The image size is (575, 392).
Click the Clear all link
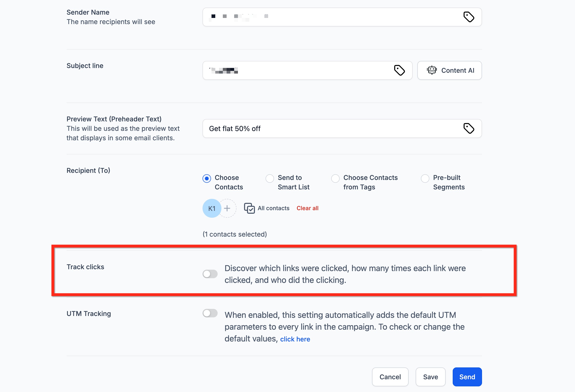[307, 208]
